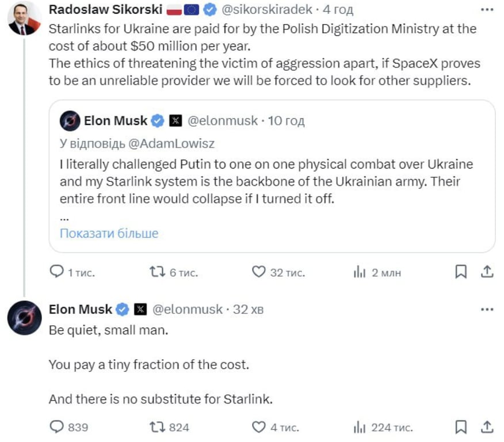Open share options on Sikorski's tweet

click(488, 272)
